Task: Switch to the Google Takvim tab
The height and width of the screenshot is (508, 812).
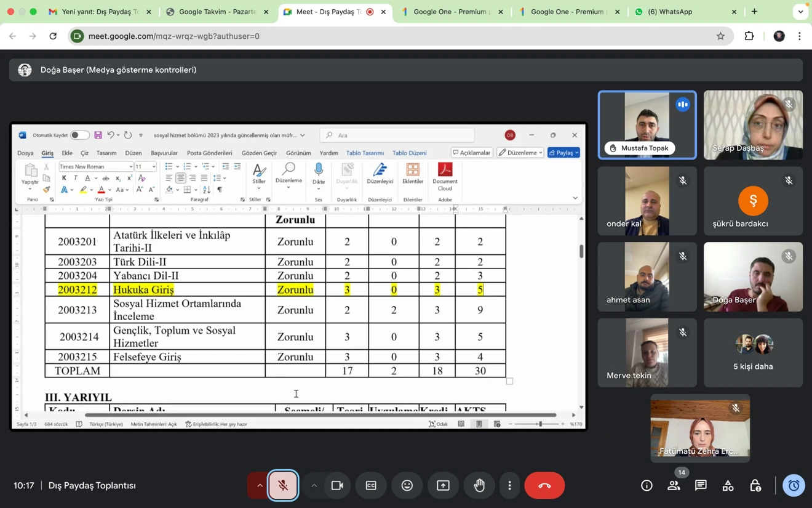Action: (x=218, y=12)
